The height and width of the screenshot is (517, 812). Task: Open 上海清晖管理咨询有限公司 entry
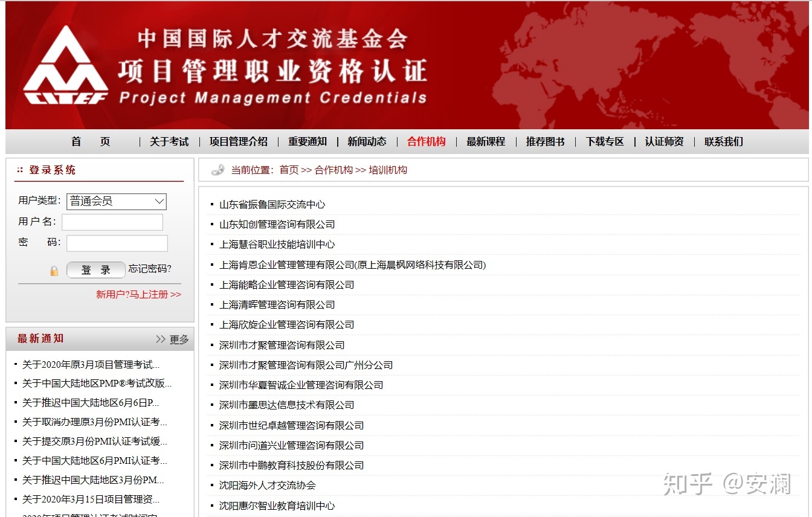point(277,305)
